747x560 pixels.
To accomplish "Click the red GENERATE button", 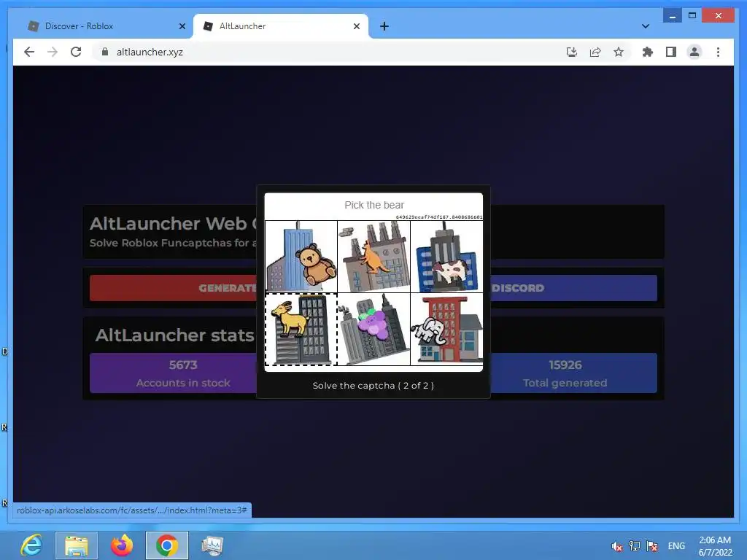I will pyautogui.click(x=174, y=287).
